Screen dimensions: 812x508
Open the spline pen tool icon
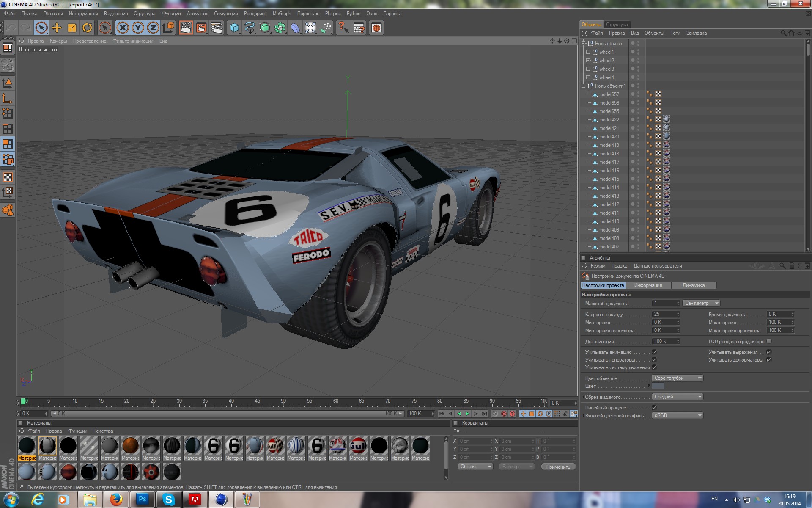(x=250, y=28)
